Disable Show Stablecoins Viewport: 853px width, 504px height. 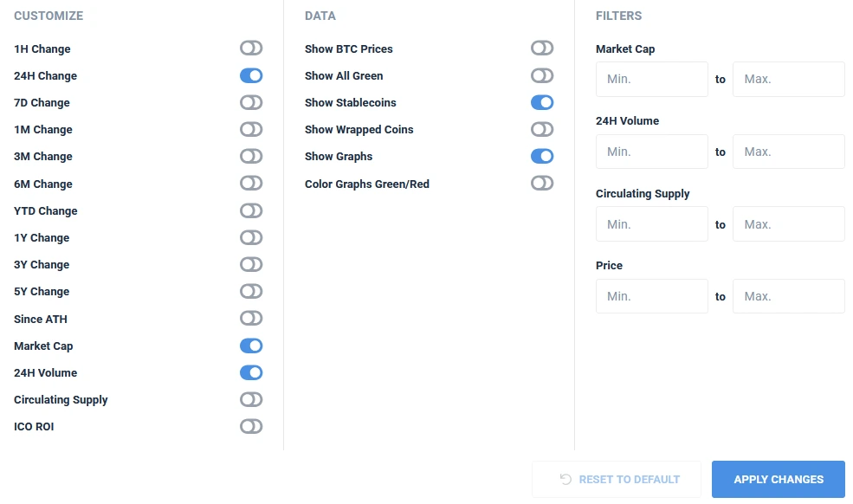pos(542,102)
